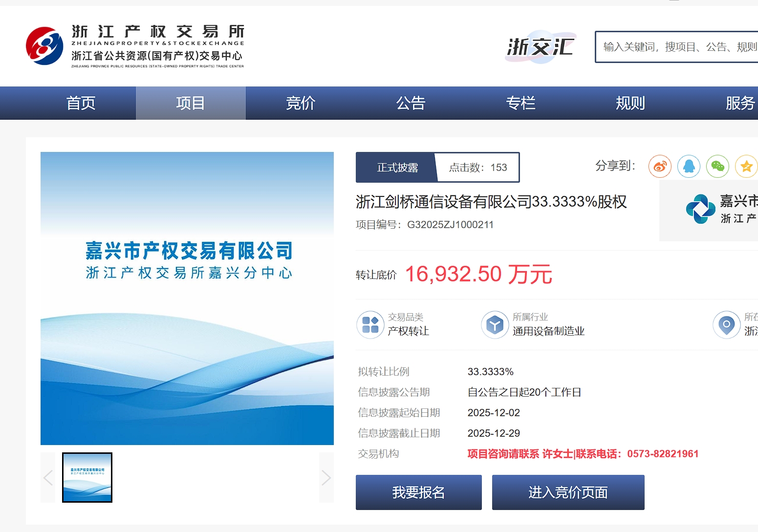Open the 规则 navigation tab
The image size is (758, 532).
click(630, 103)
